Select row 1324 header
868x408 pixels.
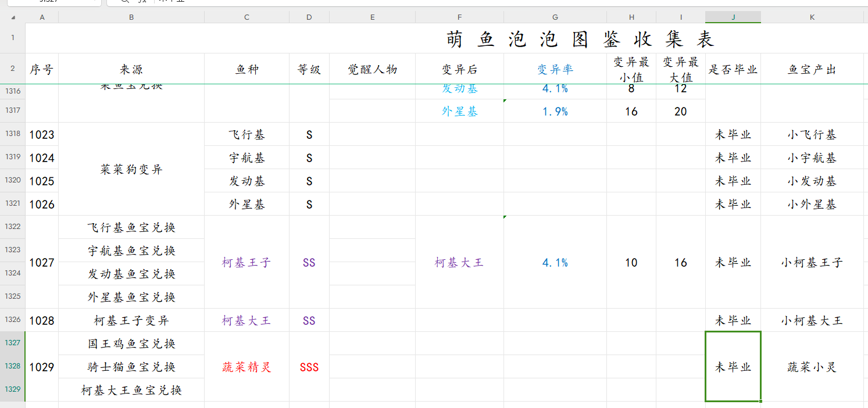coord(13,273)
